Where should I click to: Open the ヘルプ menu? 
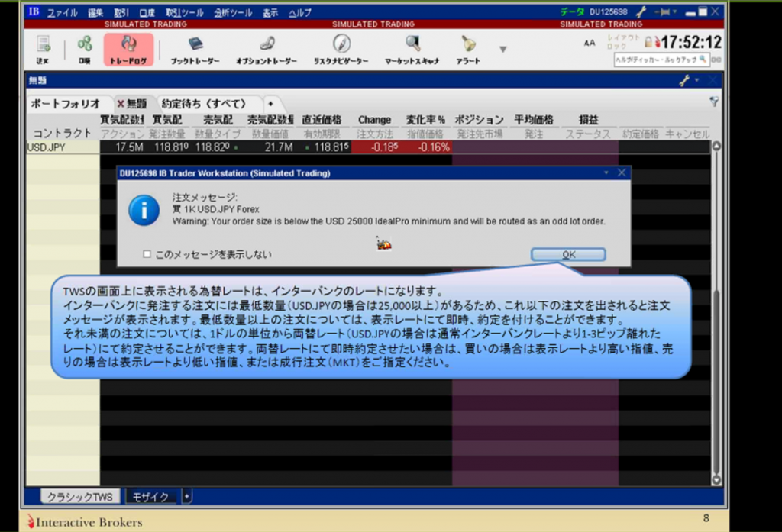click(299, 13)
